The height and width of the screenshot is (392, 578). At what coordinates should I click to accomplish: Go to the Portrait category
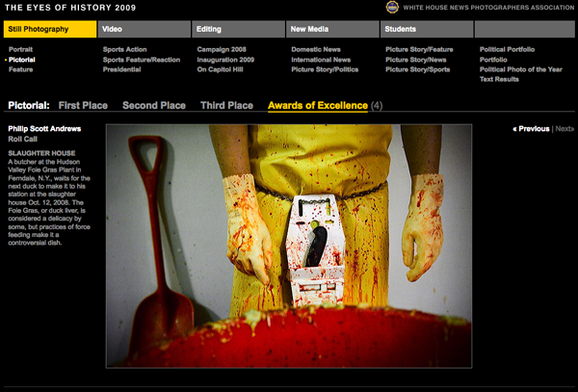point(21,48)
